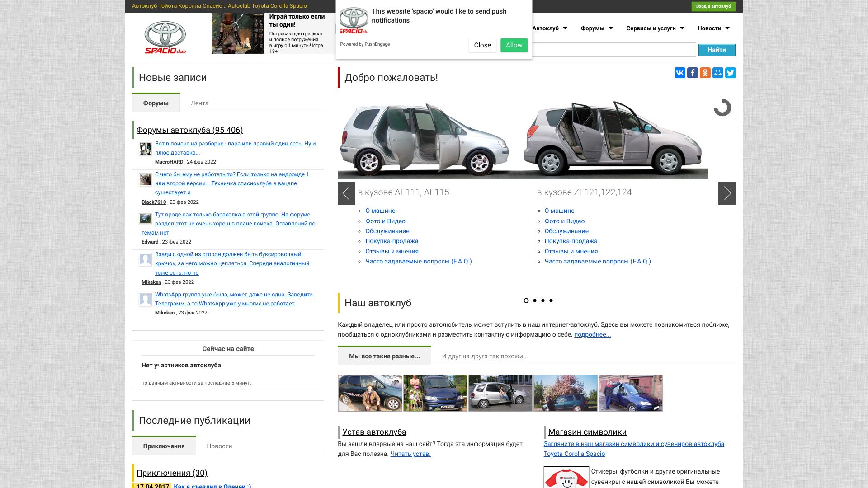Select the second carousel dot

coord(535,300)
